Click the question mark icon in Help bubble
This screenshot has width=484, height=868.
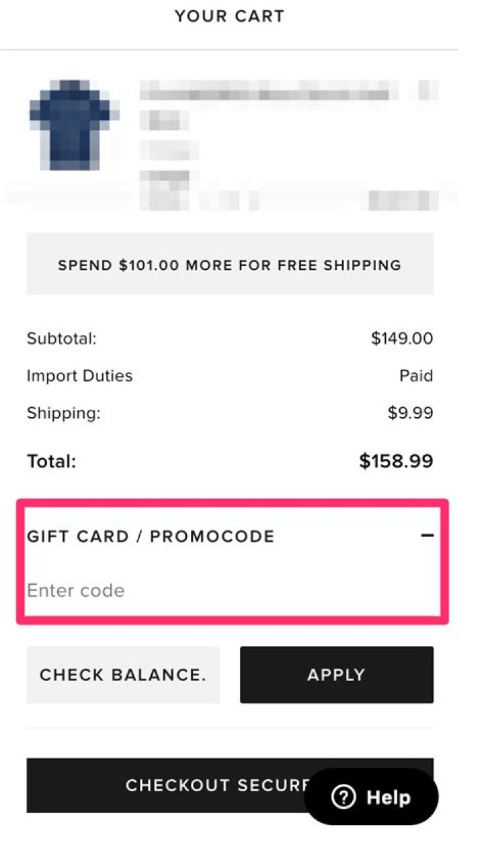coord(344,797)
